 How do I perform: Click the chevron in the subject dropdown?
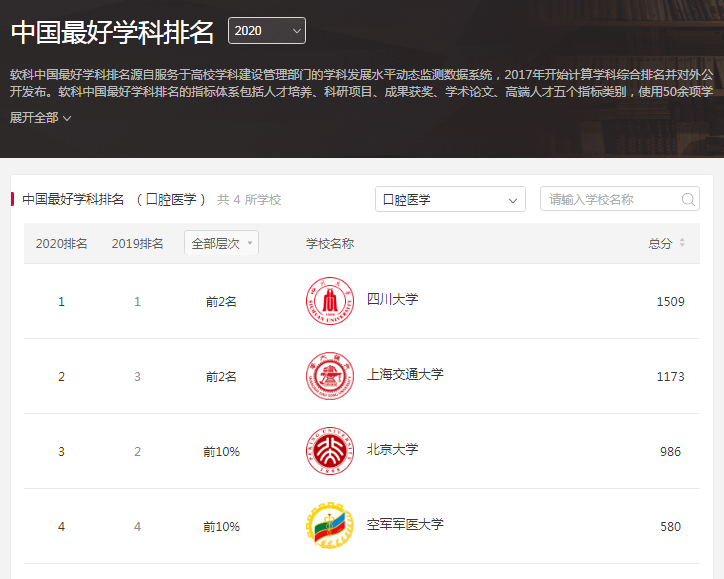pyautogui.click(x=513, y=200)
